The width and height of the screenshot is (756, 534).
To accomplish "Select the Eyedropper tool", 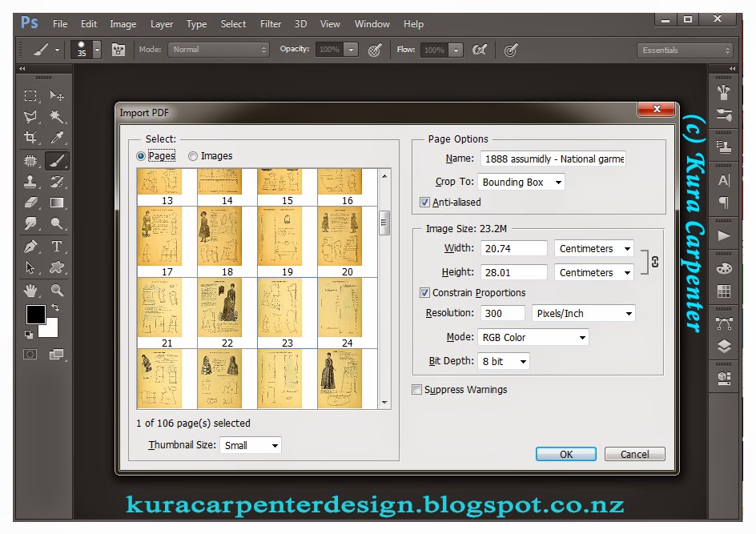I will pos(57,138).
